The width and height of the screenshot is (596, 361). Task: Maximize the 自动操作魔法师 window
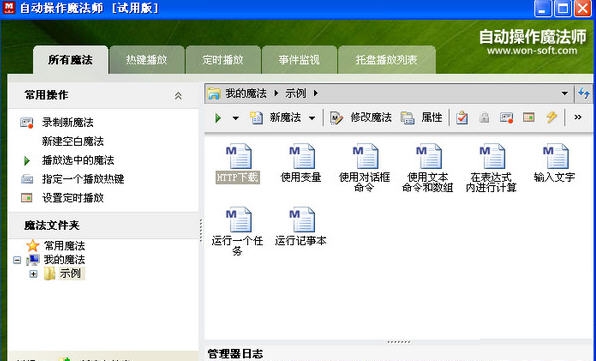(x=563, y=8)
